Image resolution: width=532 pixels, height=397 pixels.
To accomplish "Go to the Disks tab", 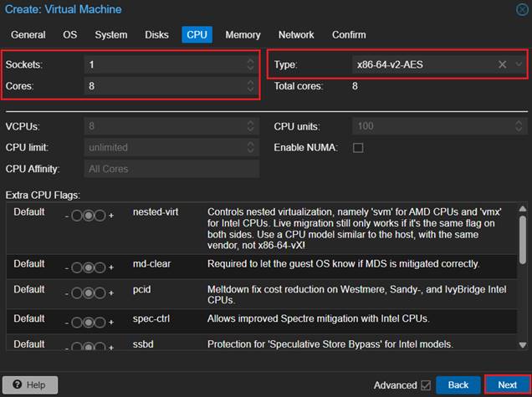I will click(x=156, y=35).
